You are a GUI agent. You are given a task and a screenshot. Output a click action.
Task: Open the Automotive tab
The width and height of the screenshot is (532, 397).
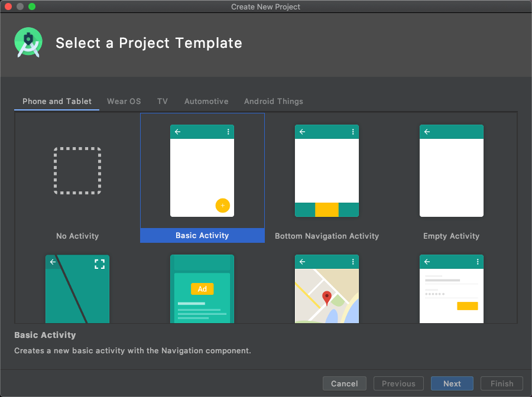click(x=206, y=102)
